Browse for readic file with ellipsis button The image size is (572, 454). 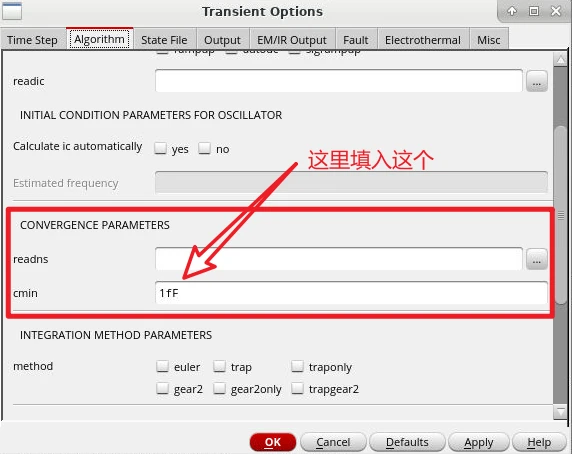(x=536, y=81)
